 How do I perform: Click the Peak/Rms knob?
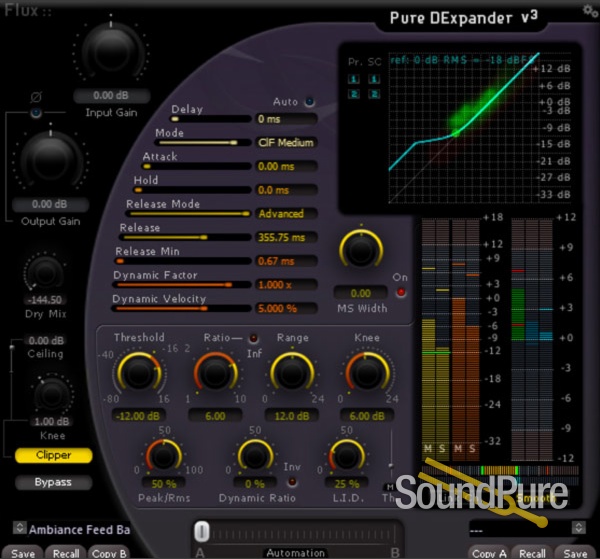[164, 456]
